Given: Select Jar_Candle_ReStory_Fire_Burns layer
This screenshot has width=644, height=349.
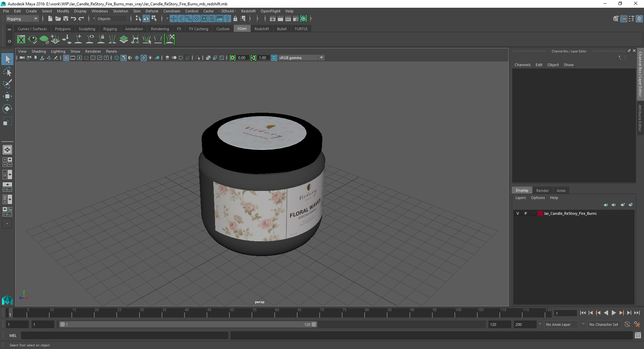Looking at the screenshot, I should [570, 213].
